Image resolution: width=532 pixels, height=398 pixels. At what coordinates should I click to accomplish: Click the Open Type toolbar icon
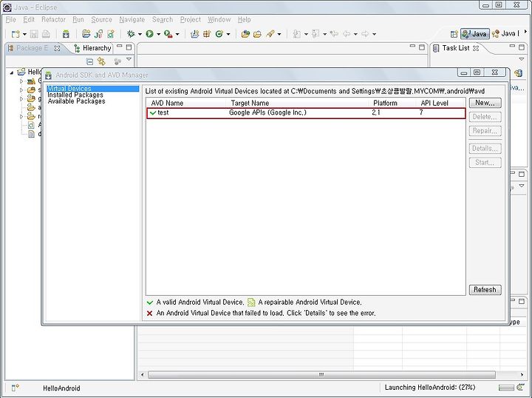click(x=245, y=34)
